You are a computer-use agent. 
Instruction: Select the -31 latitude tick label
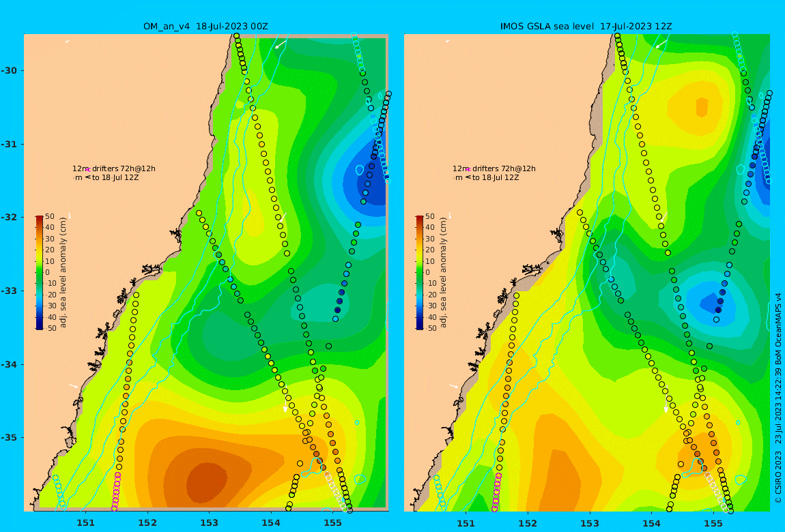click(9, 144)
